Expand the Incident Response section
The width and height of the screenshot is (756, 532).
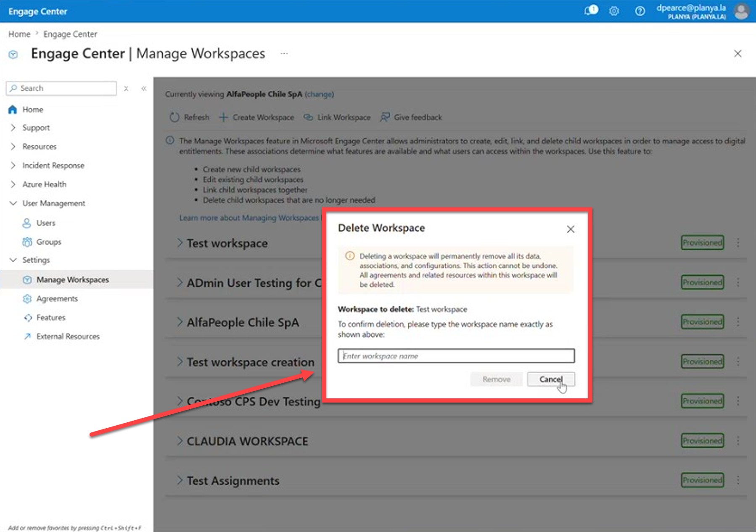(x=13, y=166)
